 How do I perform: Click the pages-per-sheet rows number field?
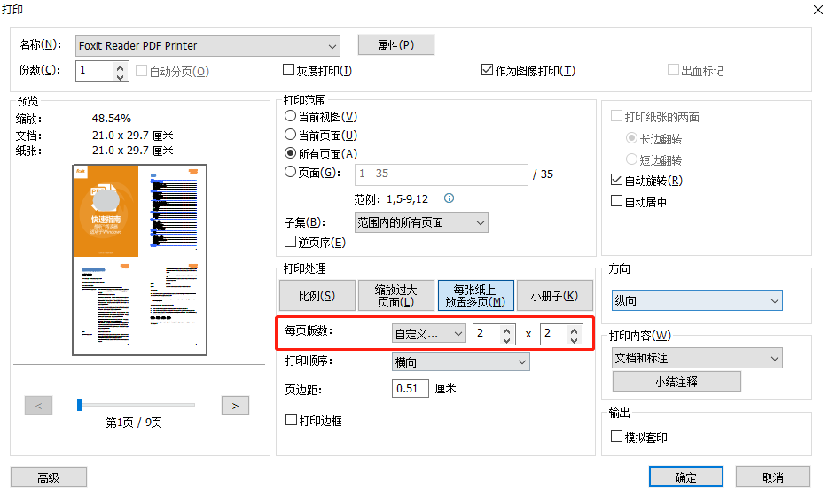point(555,335)
